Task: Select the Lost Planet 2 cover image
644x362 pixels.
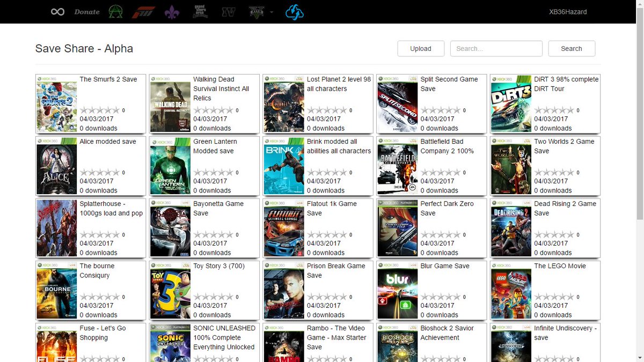Action: coord(284,104)
